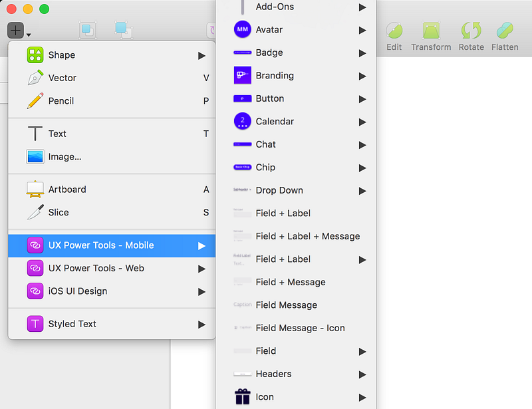Click the Calendar symbol thumbnail
This screenshot has width=532, height=409.
(243, 121)
